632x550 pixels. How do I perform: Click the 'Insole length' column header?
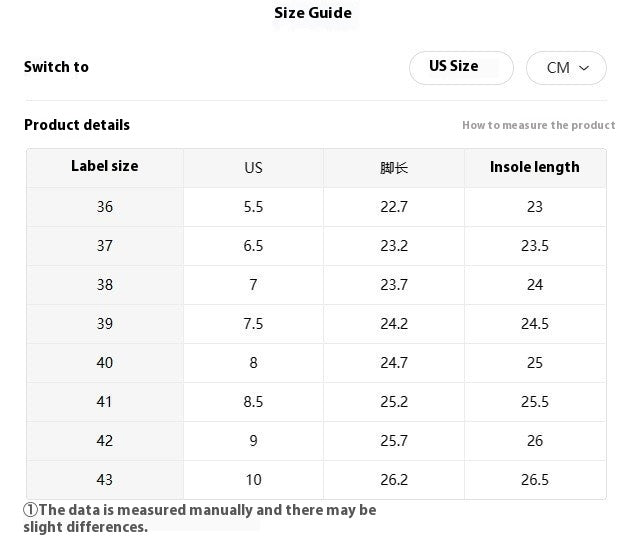coord(535,167)
